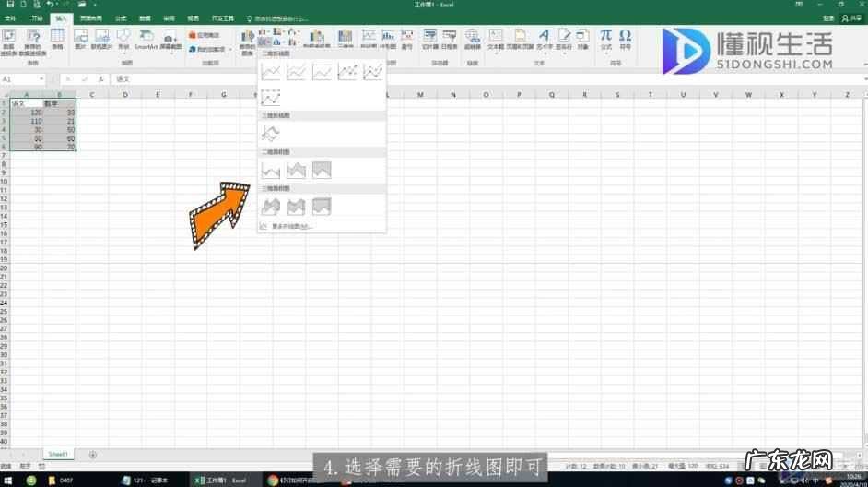Insert an equation with the π icon
This screenshot has height=487, width=868.
pos(605,38)
